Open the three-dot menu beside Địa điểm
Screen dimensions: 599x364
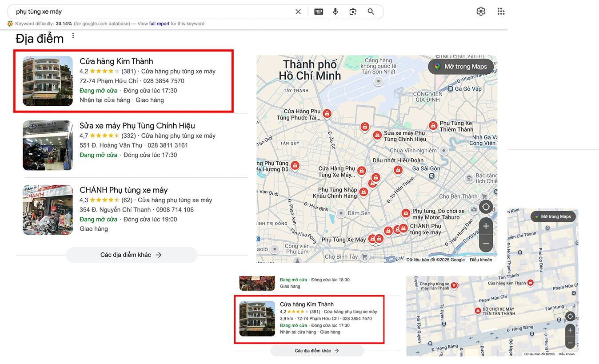(x=73, y=36)
